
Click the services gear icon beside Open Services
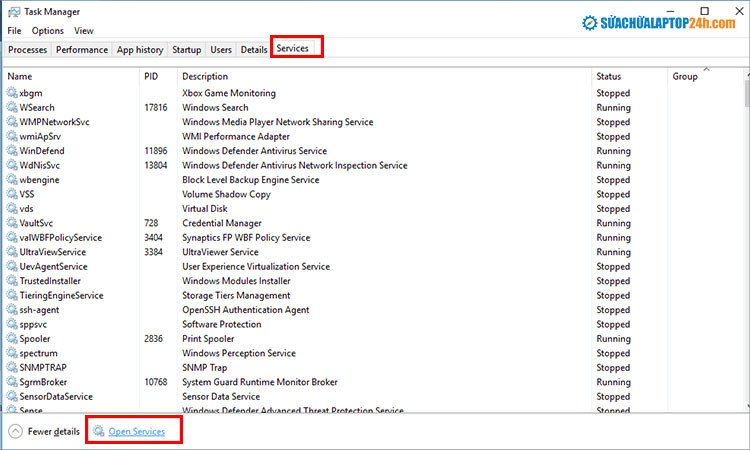click(99, 431)
